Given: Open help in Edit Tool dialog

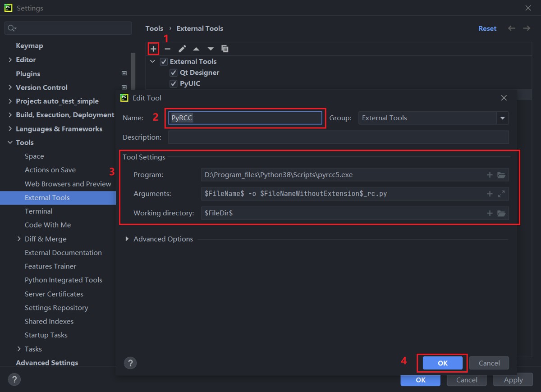Looking at the screenshot, I should 130,363.
